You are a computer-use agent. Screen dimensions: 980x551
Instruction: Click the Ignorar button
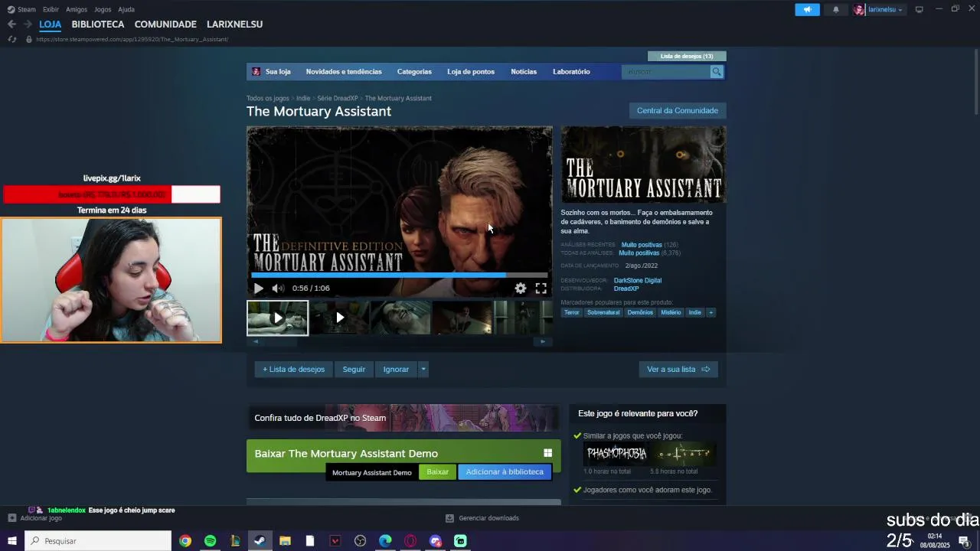[396, 370]
